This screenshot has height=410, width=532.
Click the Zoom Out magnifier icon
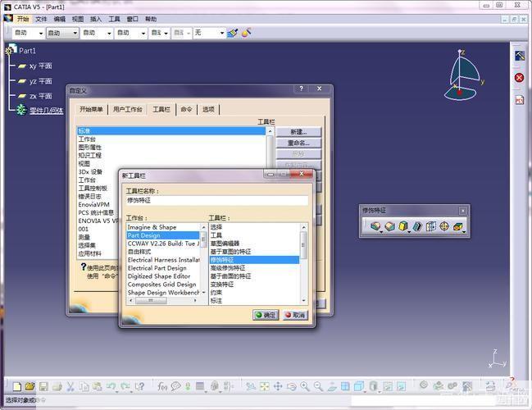tap(318, 386)
